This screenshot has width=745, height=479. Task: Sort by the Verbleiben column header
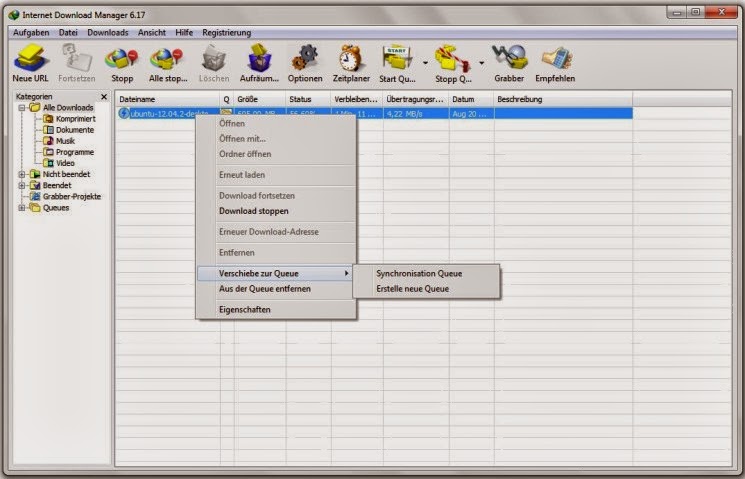[357, 99]
